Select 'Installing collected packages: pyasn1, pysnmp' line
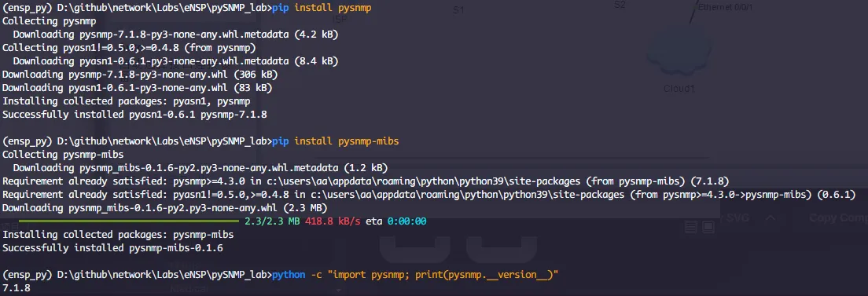Image resolution: width=868 pixels, height=296 pixels. point(127,101)
